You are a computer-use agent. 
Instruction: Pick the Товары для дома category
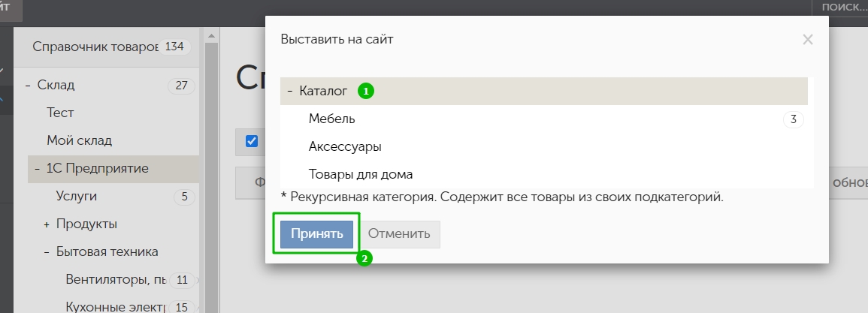pos(361,174)
